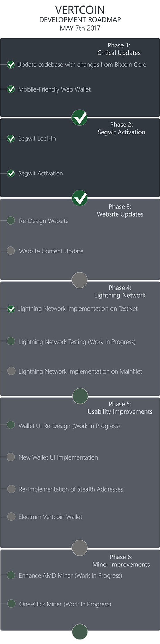Screen dimensions: 160x644
Task: Click the Segwit Lock-In checkmark
Action: click(x=11, y=139)
